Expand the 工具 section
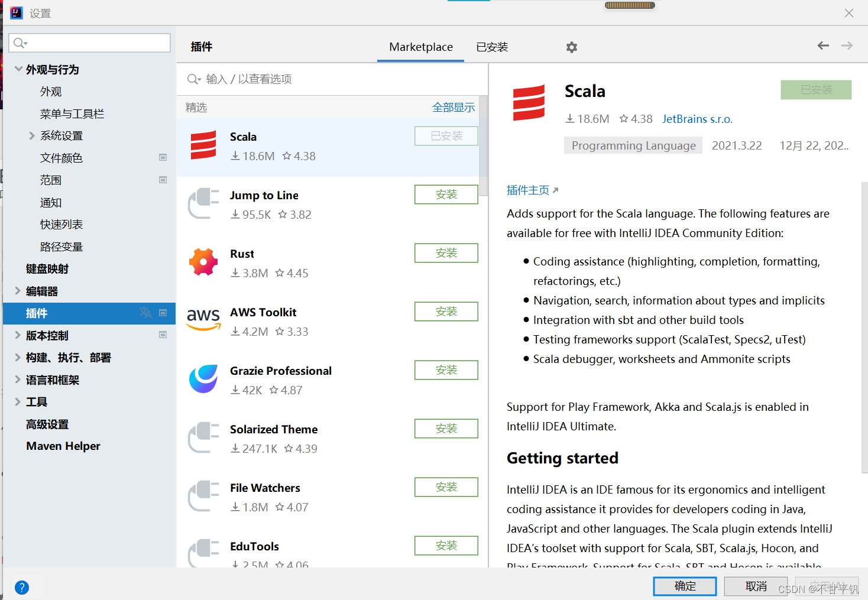The width and height of the screenshot is (868, 600). click(18, 401)
